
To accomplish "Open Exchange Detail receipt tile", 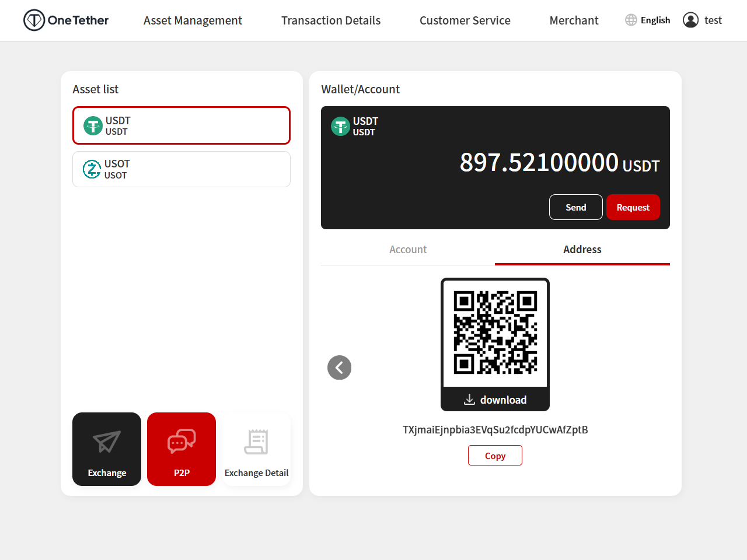I will 256,449.
